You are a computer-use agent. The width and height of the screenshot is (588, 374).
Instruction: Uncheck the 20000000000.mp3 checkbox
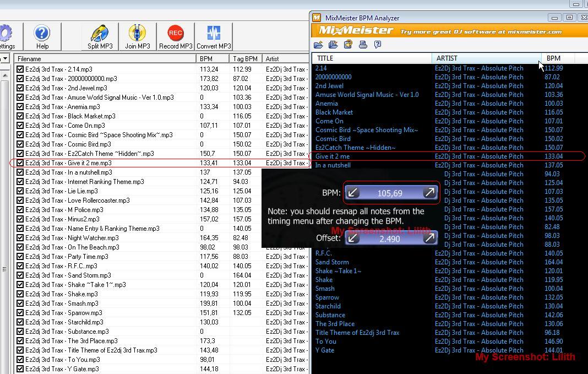click(x=20, y=78)
